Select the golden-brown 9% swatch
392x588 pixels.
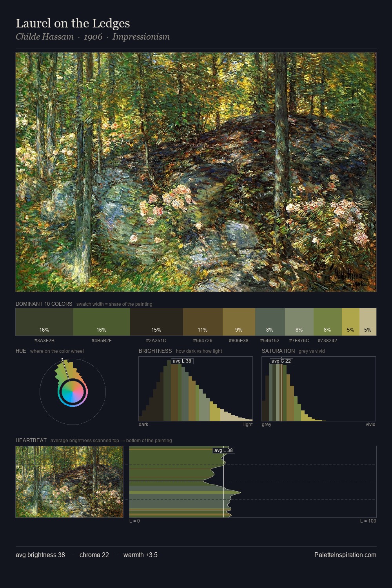click(x=239, y=322)
